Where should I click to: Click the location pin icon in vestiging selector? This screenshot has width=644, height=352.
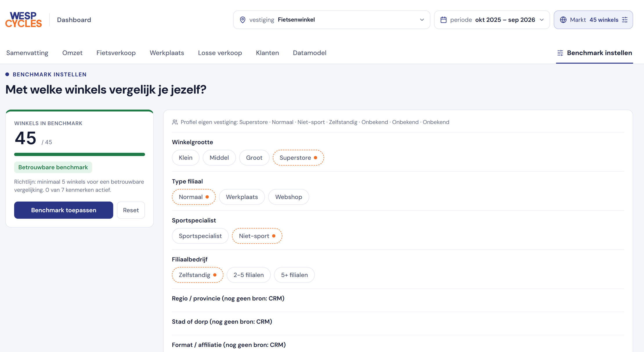tap(243, 20)
